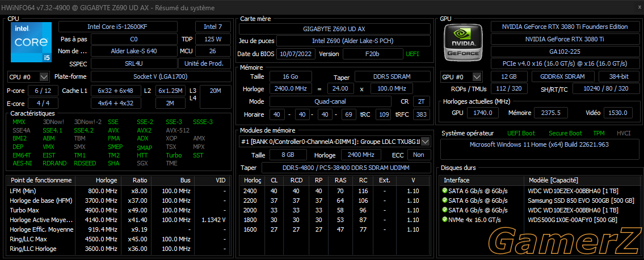This screenshot has height=260, width=644.
Task: Click the AVX2 feature label
Action: (144, 130)
